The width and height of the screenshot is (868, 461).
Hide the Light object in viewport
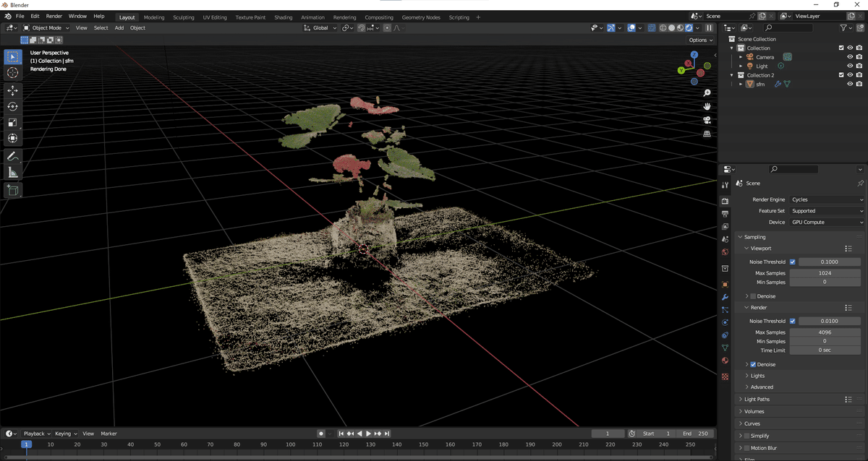[x=850, y=66]
